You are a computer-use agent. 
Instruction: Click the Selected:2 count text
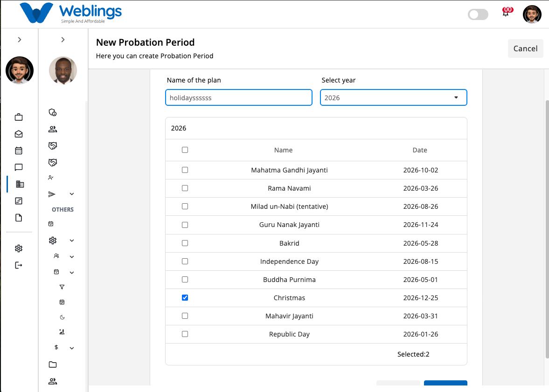click(413, 354)
